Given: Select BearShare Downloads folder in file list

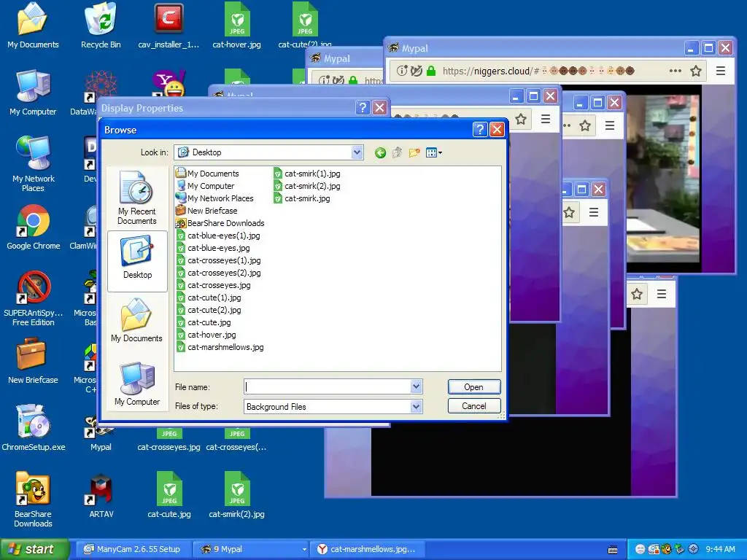Looking at the screenshot, I should 220,223.
